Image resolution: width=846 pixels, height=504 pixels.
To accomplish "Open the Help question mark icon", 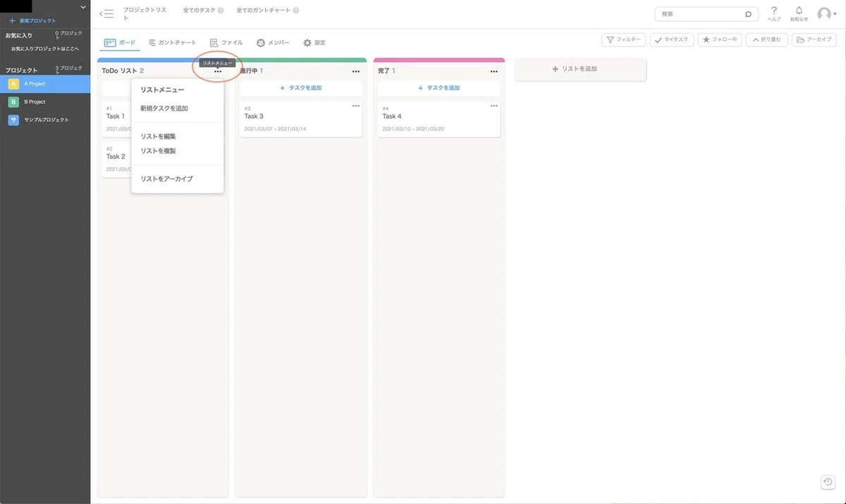I will point(774,13).
